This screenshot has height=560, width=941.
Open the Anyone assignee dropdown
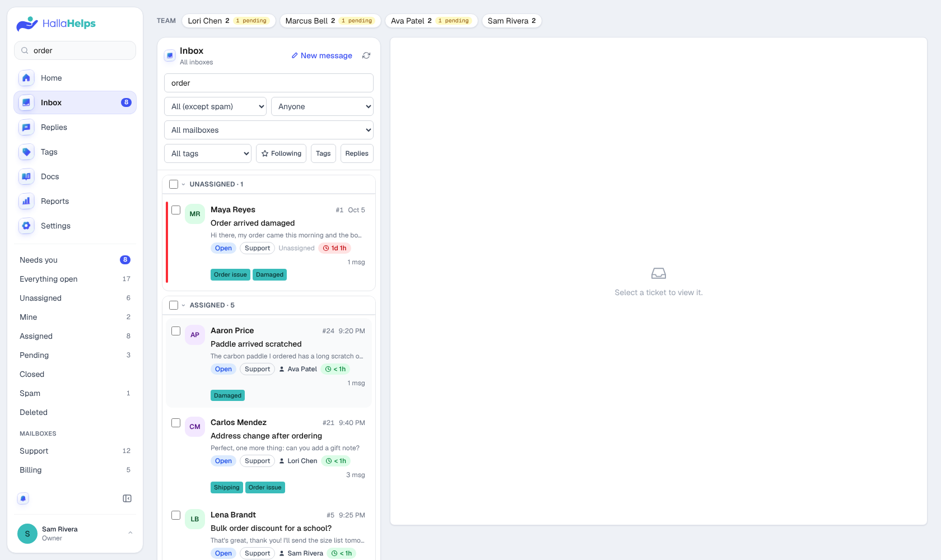pos(322,106)
